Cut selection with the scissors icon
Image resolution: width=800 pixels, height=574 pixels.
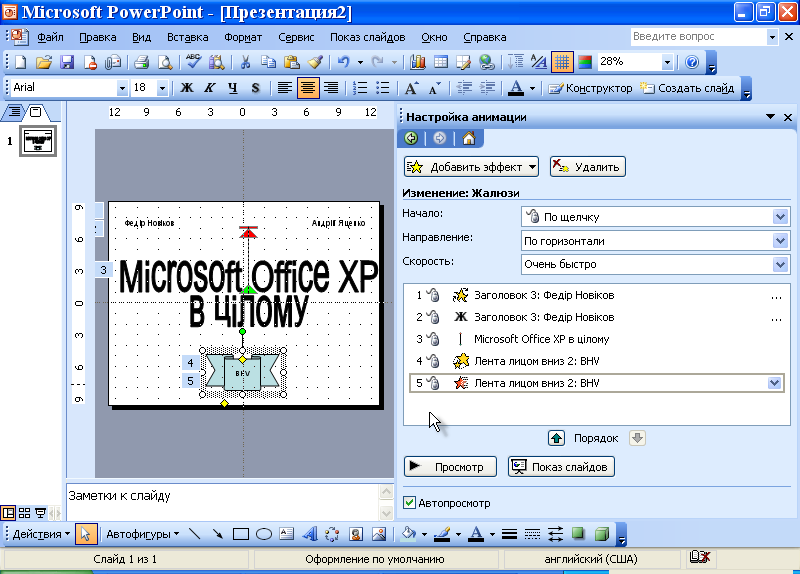245,62
